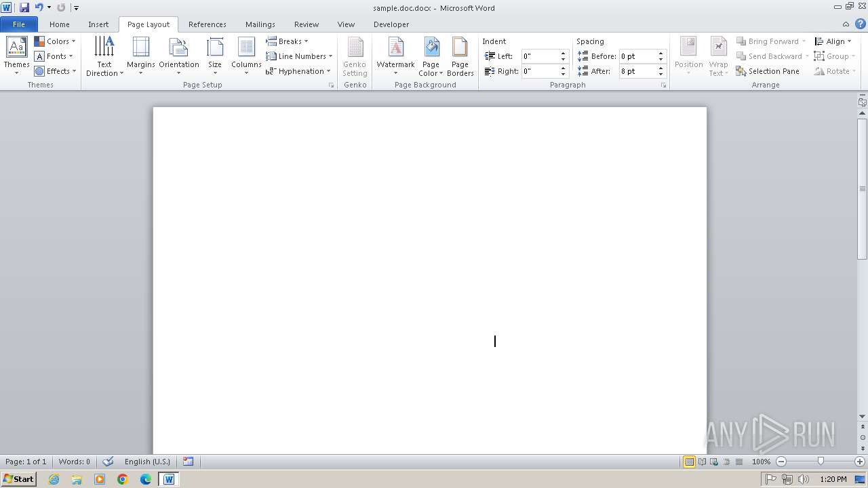868x488 pixels.
Task: Open the Rotate dropdown
Action: coord(834,71)
